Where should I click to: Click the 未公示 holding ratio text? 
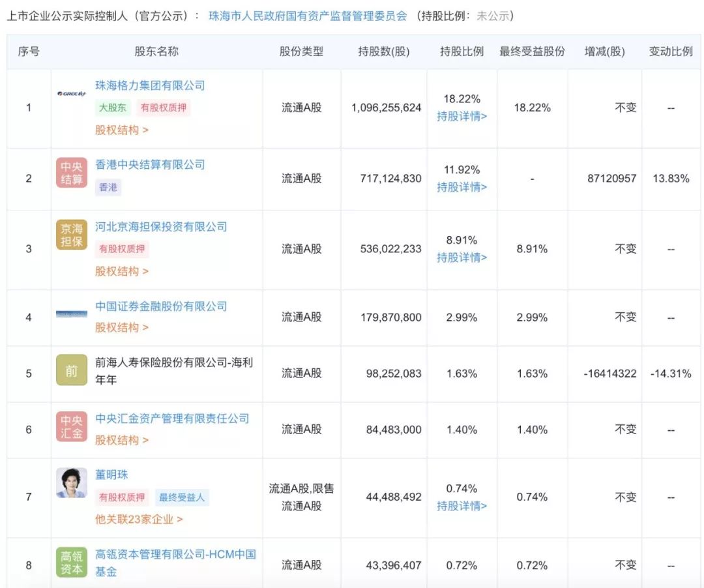[x=493, y=16]
